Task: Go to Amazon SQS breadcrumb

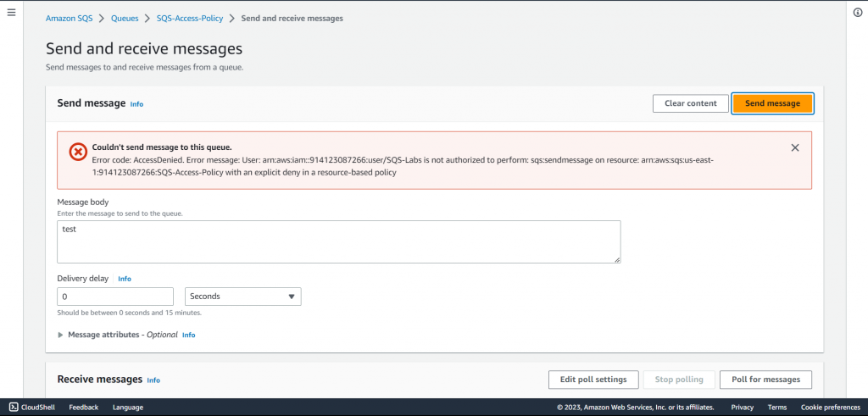Action: 70,18
